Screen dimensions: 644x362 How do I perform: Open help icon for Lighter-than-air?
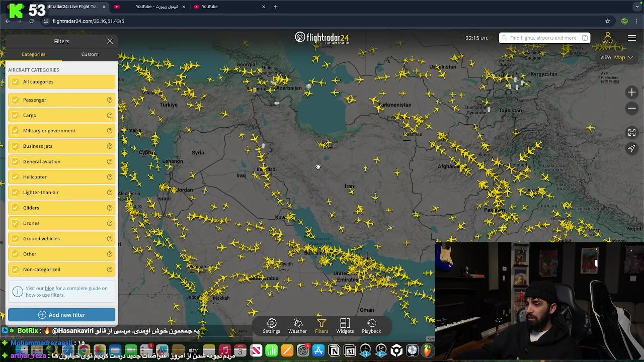109,193
